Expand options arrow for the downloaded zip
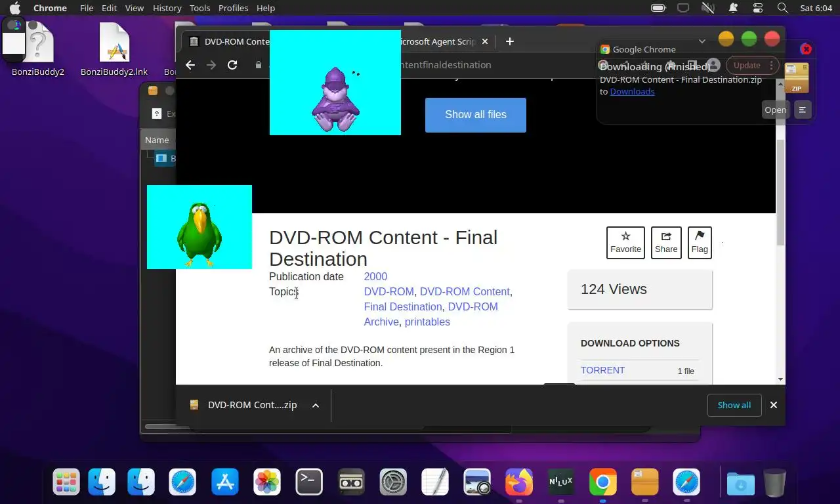Image resolution: width=840 pixels, height=504 pixels. [316, 406]
